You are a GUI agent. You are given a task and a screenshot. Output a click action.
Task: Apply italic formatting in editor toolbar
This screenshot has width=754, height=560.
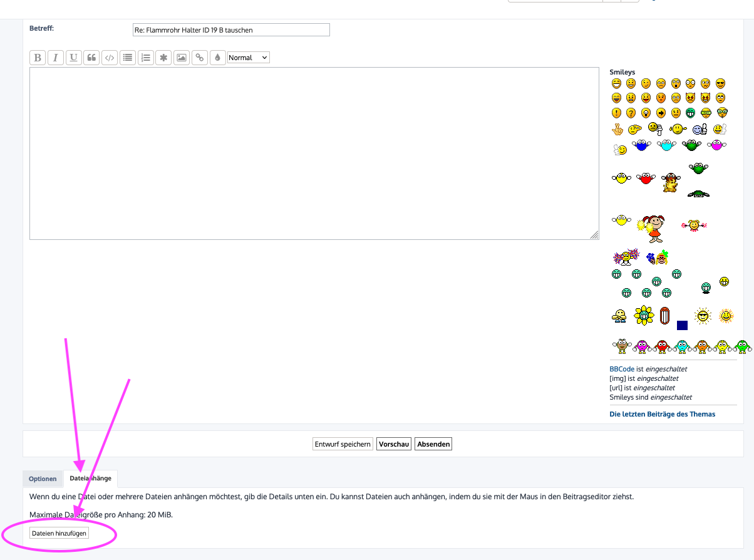pos(56,58)
